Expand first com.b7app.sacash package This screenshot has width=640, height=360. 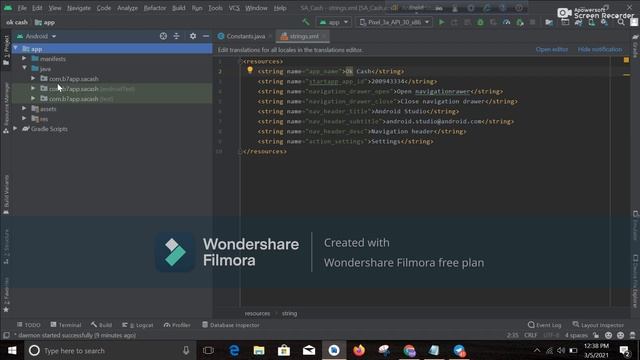click(33, 78)
